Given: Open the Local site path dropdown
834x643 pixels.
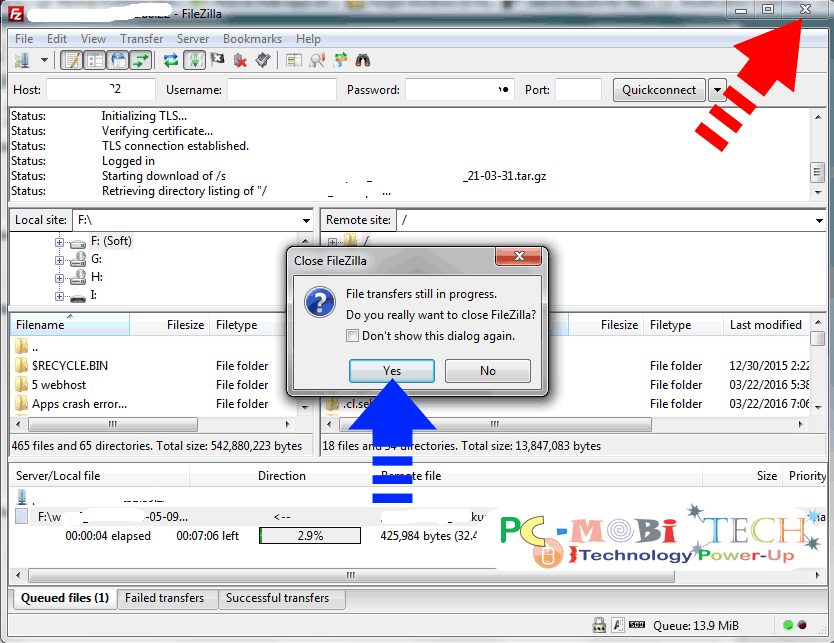Looking at the screenshot, I should click(x=308, y=219).
